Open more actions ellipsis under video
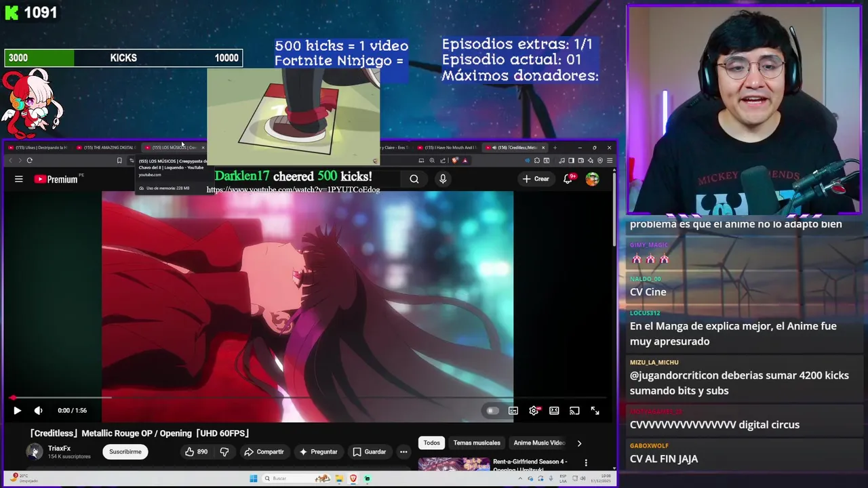Viewport: 868px width, 488px height. tap(403, 451)
